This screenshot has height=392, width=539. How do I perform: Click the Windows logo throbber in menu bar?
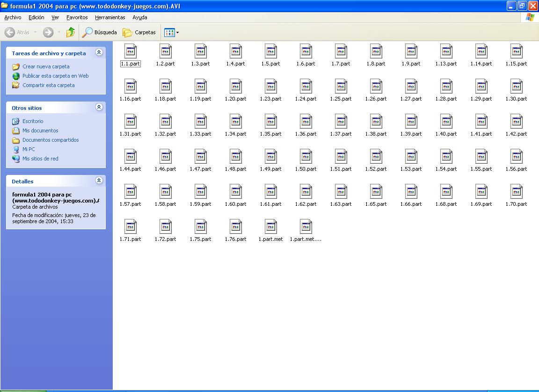[530, 17]
